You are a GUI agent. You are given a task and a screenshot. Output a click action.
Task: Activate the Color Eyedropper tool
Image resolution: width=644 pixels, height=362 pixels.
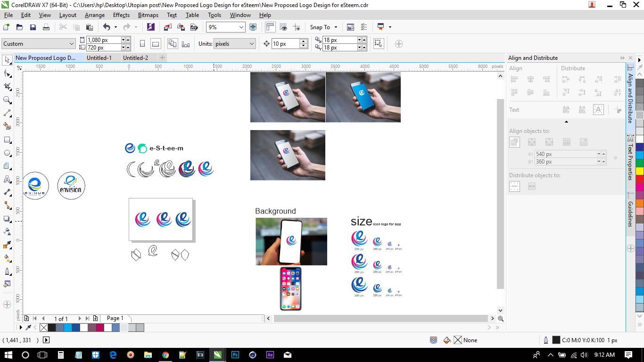click(x=7, y=245)
